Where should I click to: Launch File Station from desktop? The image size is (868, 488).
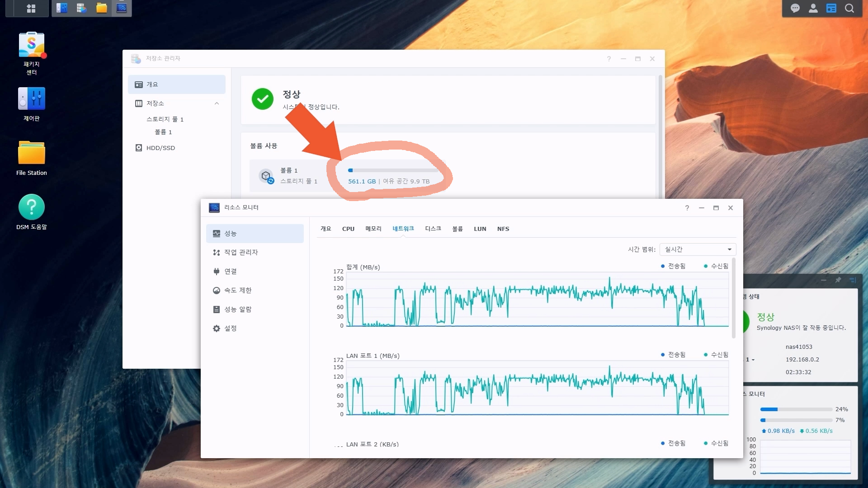coord(31,153)
